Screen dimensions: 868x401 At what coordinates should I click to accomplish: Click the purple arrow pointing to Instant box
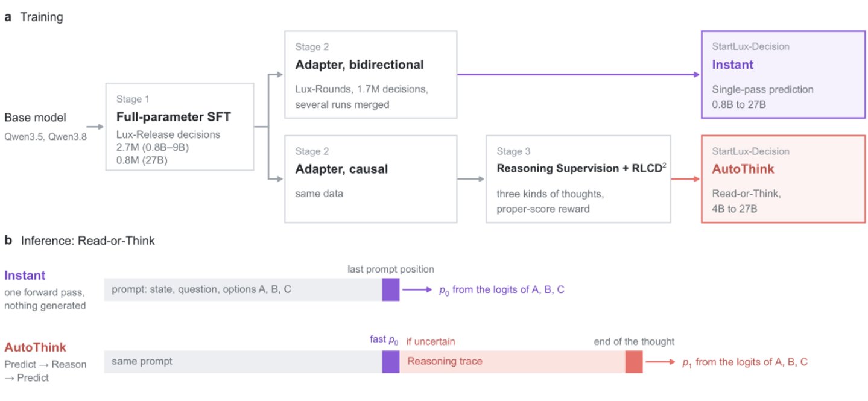click(579, 75)
